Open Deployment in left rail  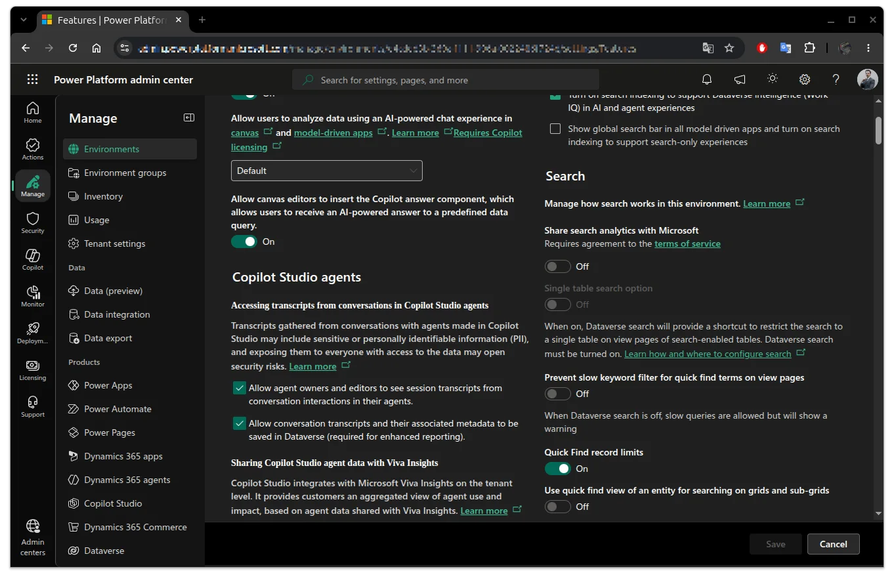point(33,333)
